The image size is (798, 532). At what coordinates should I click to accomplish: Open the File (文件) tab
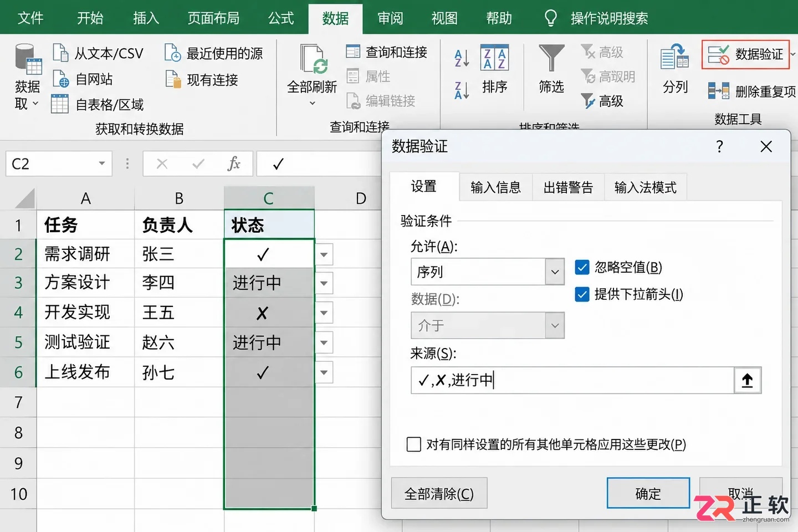(x=30, y=18)
